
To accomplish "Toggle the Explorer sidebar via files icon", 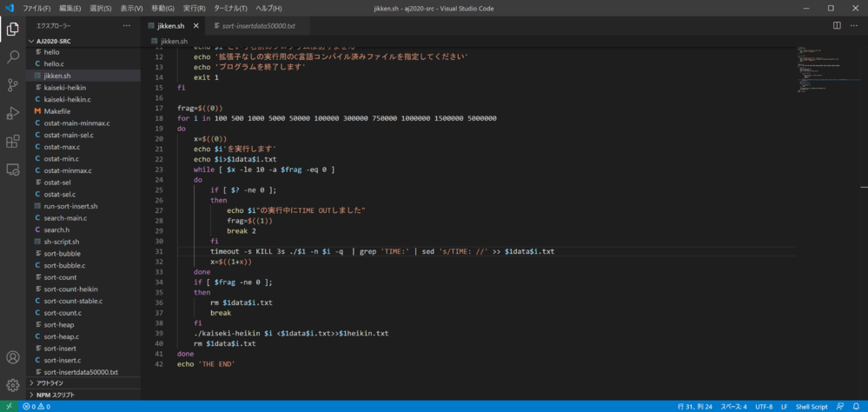I will [13, 29].
